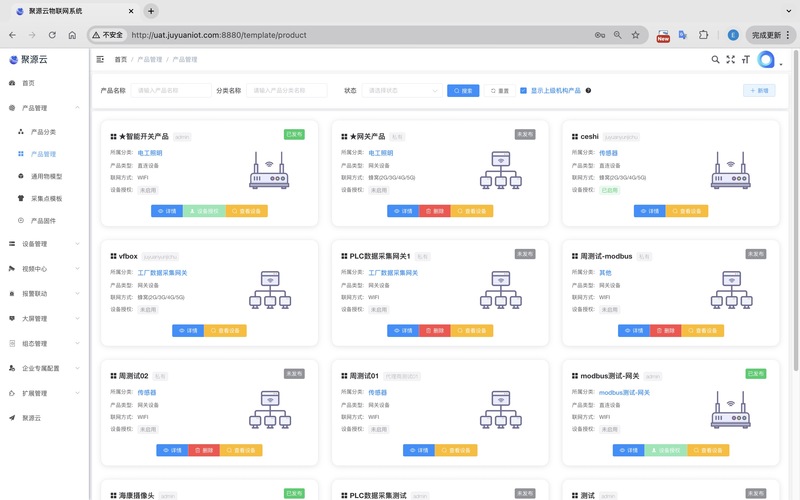800x500 pixels.
Task: Open the font size icon in header
Action: (745, 60)
